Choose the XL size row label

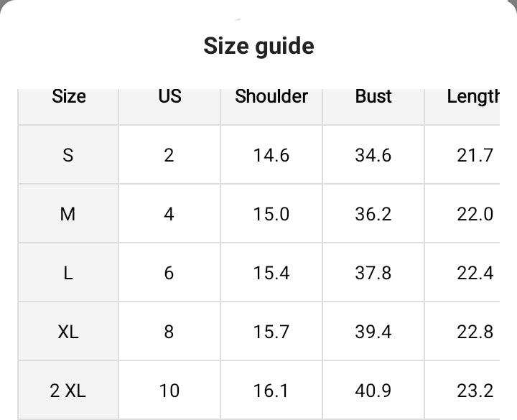pos(68,332)
